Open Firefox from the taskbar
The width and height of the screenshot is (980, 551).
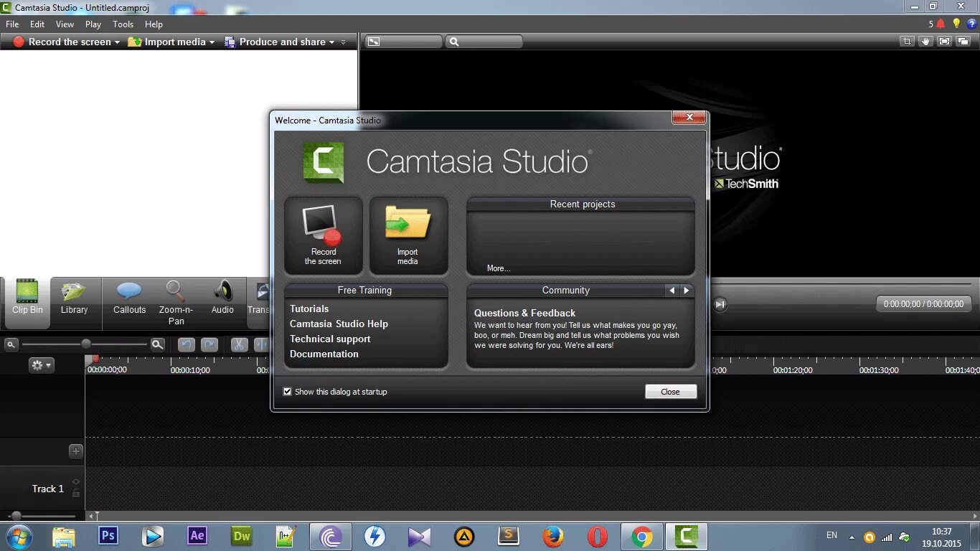point(553,537)
